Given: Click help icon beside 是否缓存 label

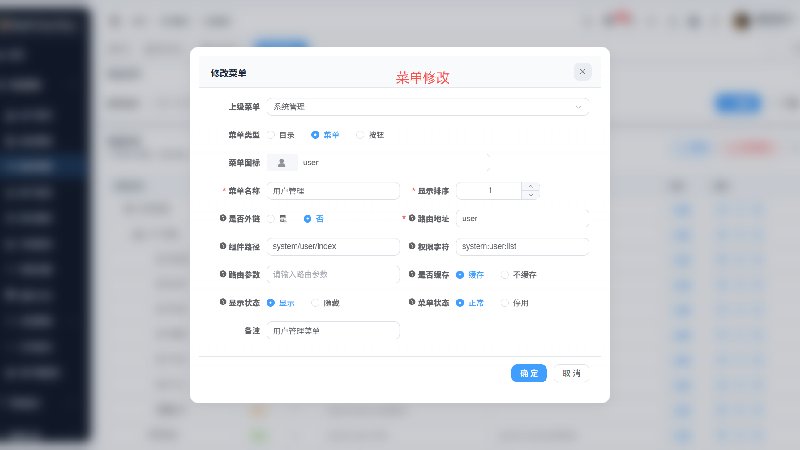Looking at the screenshot, I should coord(412,274).
